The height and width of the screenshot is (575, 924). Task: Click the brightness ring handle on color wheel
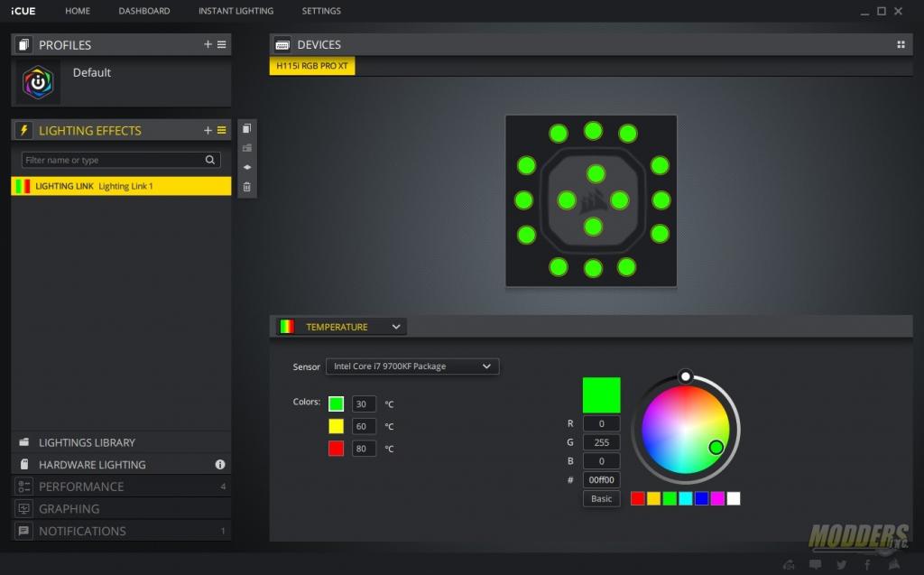(686, 376)
